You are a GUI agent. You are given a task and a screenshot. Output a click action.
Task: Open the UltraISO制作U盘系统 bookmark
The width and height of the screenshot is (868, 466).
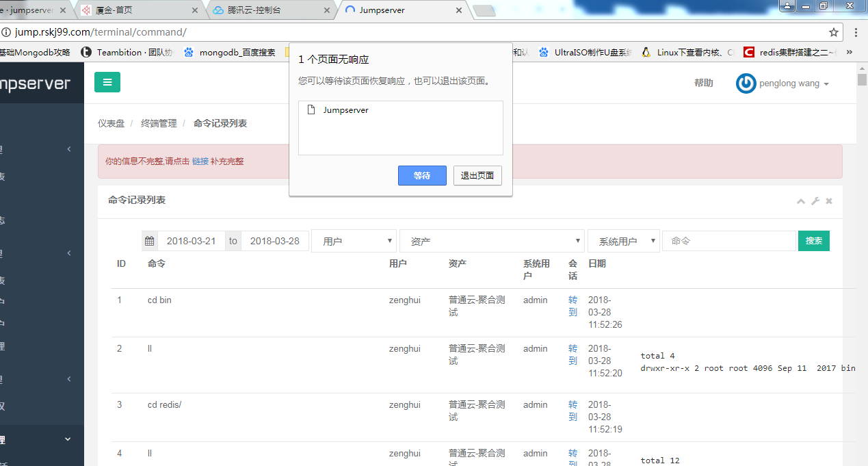[586, 52]
